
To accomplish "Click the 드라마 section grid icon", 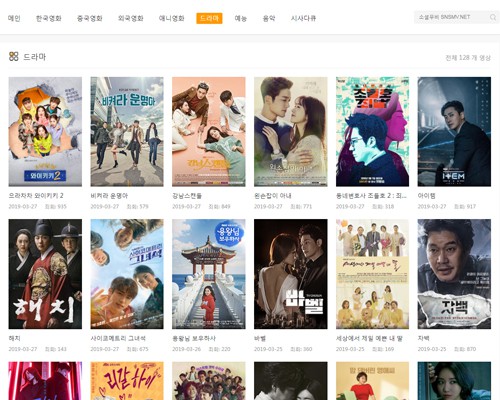I will point(14,56).
